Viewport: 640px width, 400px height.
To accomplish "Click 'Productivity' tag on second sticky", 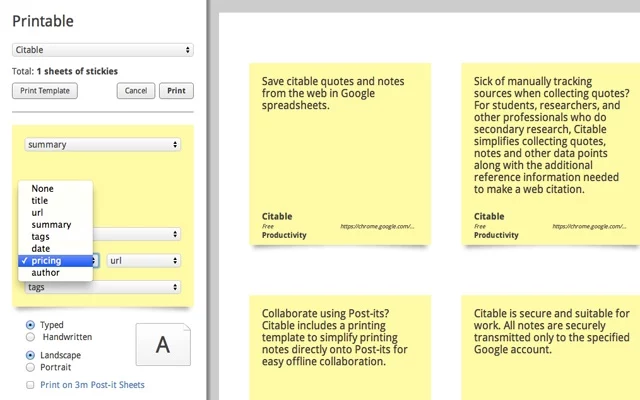I will pos(496,235).
